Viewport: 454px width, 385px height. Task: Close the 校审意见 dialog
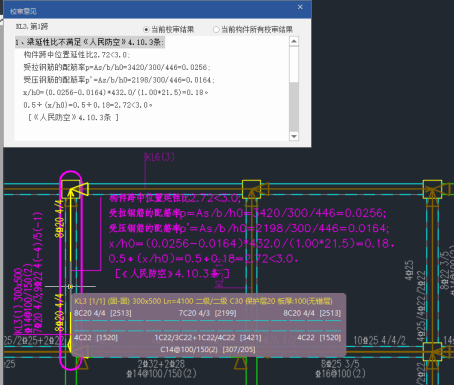coord(300,7)
